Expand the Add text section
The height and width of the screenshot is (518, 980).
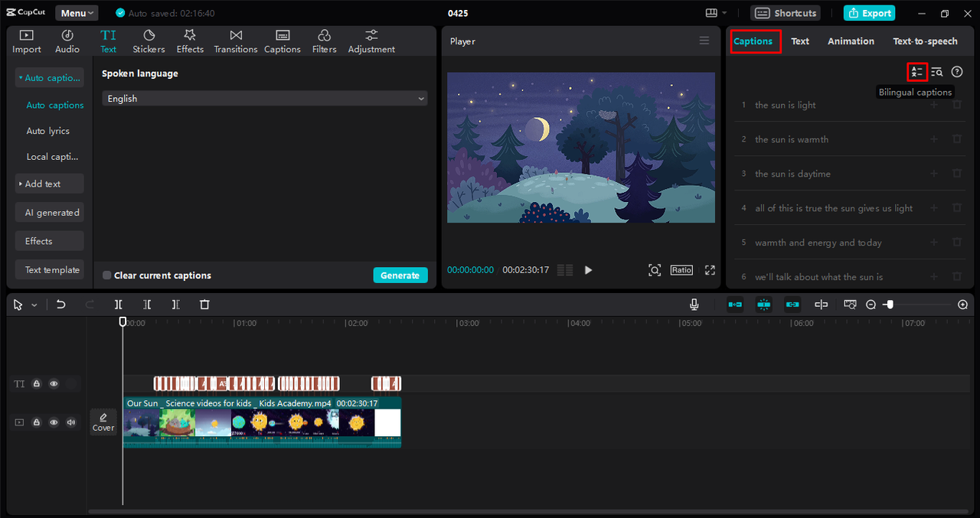[x=49, y=184]
